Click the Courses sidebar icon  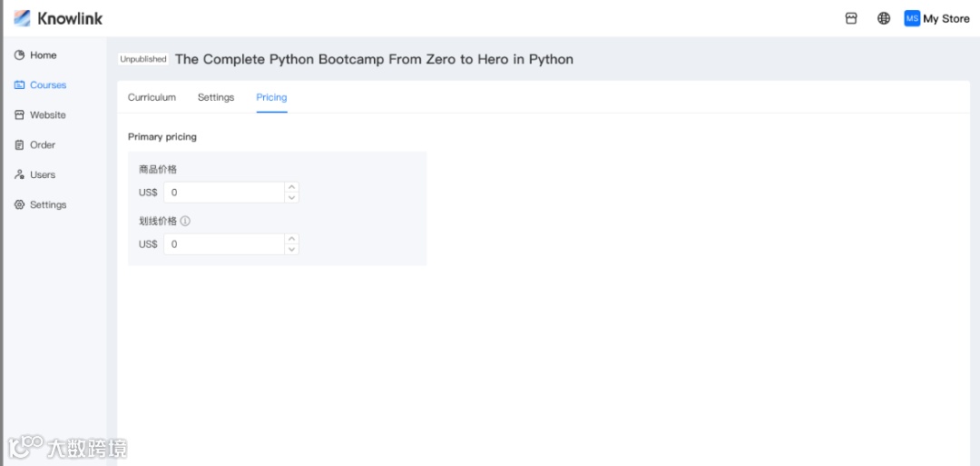(x=20, y=85)
